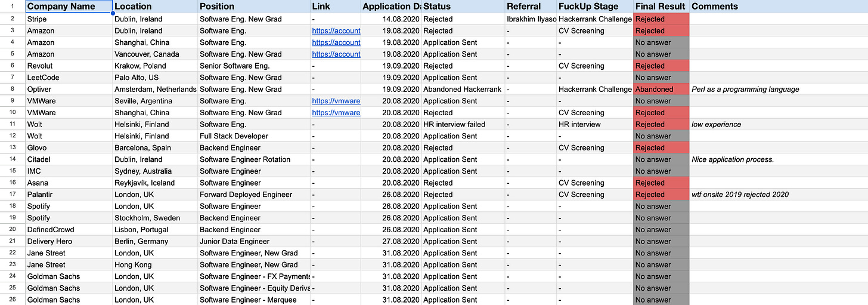
Task: Click the "DefinedCrowd" company cell
Action: (69, 230)
